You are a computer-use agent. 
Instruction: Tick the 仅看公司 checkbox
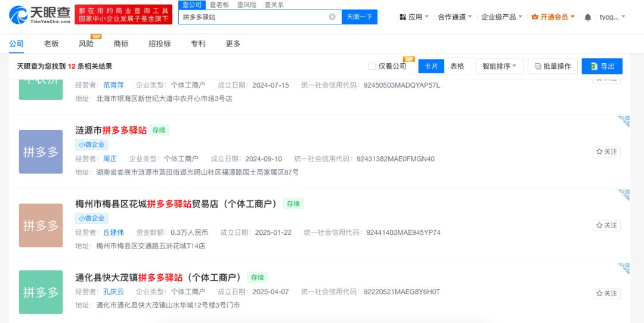click(371, 66)
